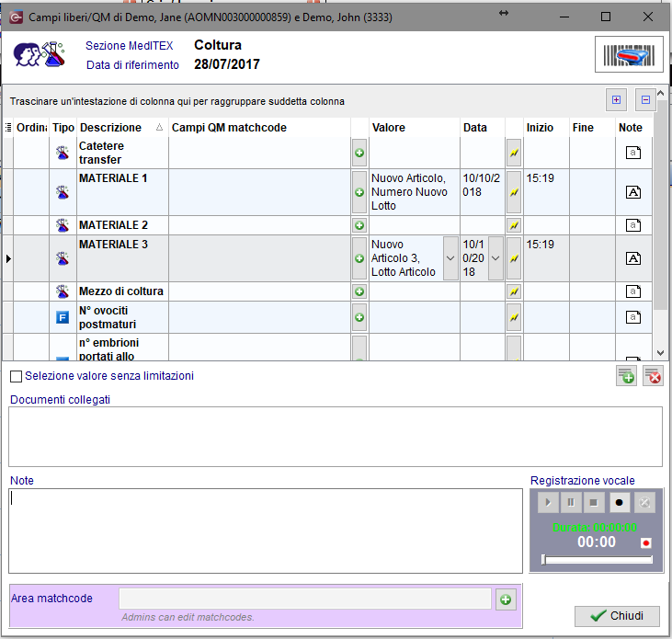Screen dimensions: 672x639
Task: Open note for MATERIALE 3 row
Action: [633, 258]
